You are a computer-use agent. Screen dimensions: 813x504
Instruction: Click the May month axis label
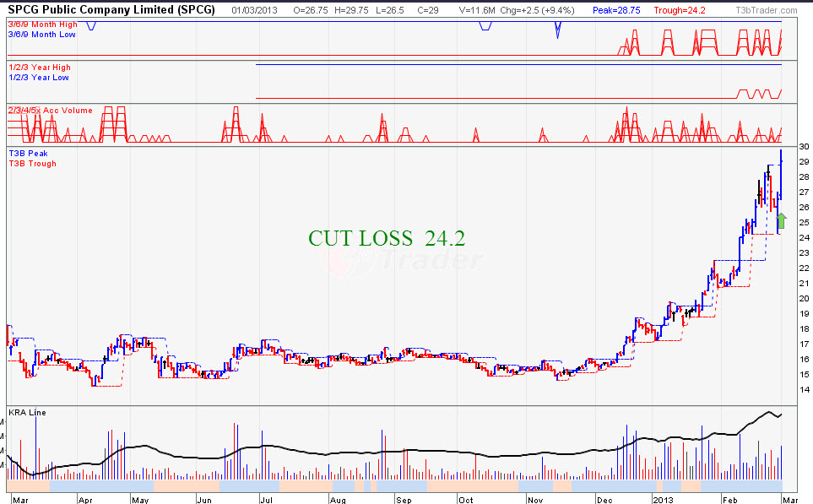pos(140,500)
